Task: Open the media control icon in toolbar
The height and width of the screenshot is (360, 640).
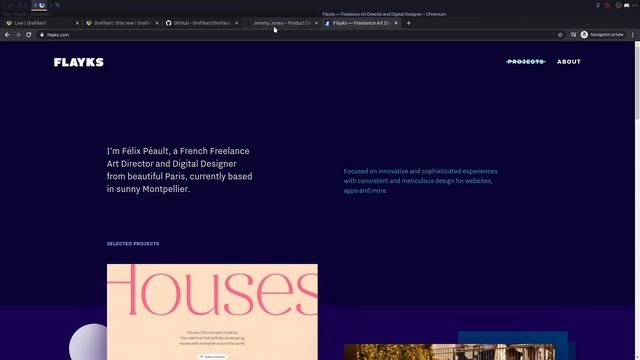Action: click(573, 35)
